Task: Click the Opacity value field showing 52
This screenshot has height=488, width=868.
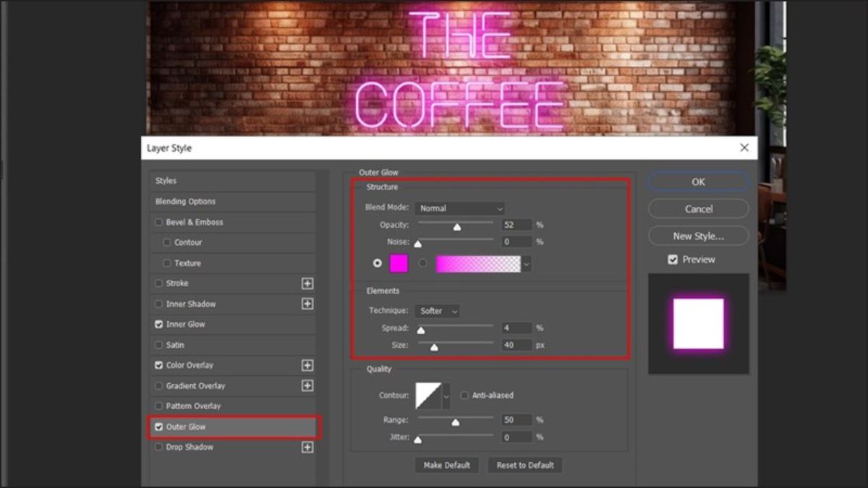Action: 516,225
